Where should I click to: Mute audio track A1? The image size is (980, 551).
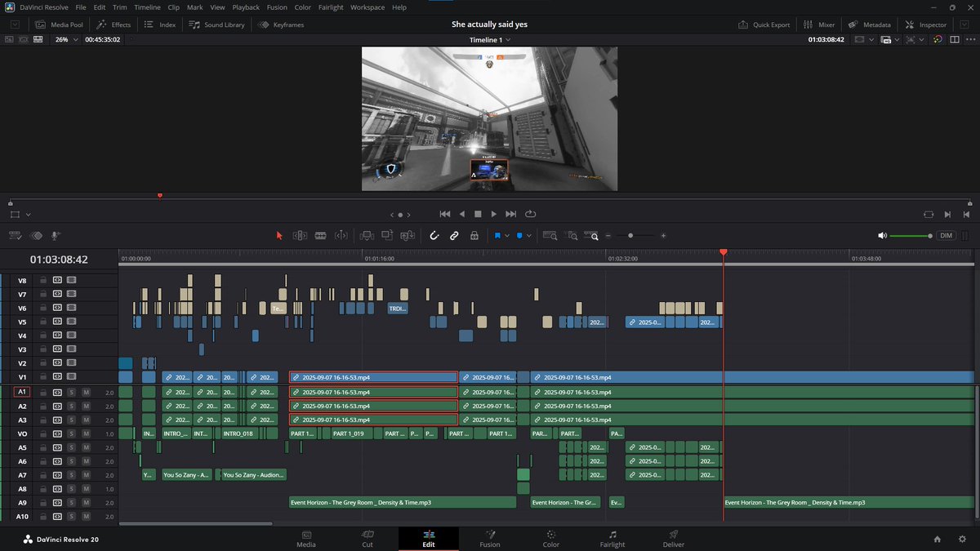(x=85, y=393)
